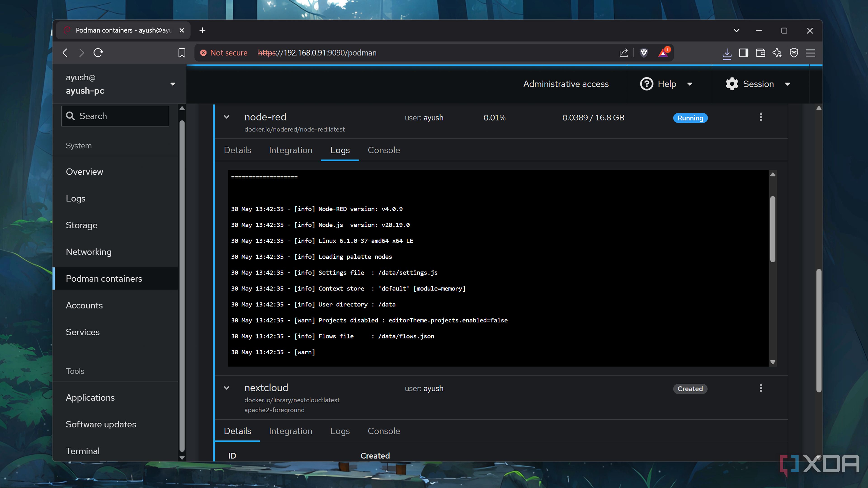This screenshot has height=488, width=868.
Task: Click the share icon in address bar
Action: pos(623,53)
